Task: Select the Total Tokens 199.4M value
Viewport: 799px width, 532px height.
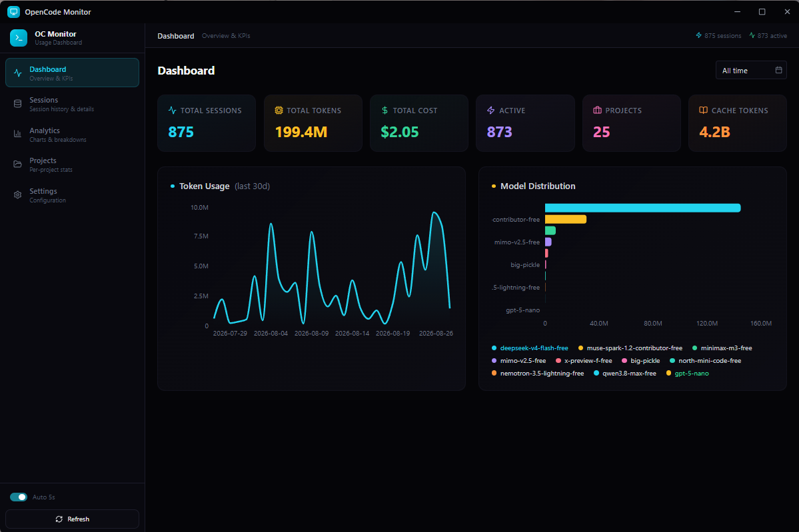Action: tap(301, 133)
